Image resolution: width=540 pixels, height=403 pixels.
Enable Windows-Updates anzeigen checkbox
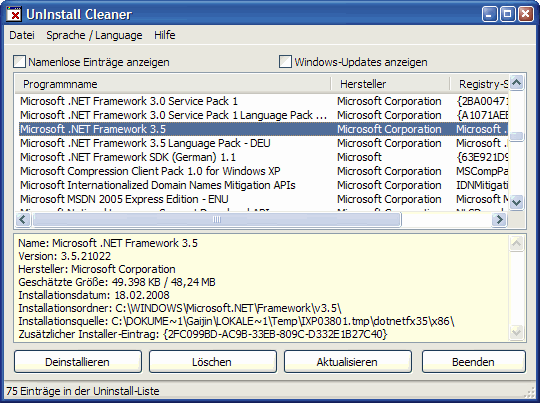pos(285,62)
